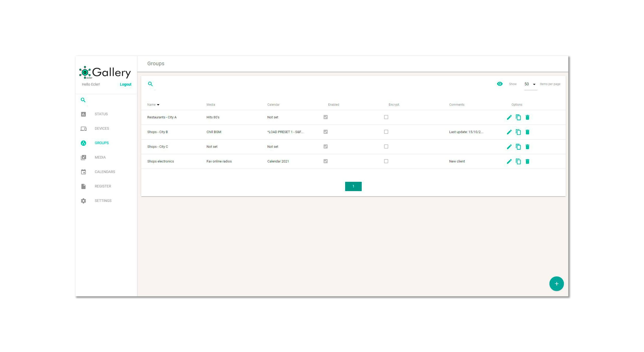Image resolution: width=644 pixels, height=352 pixels.
Task: Click the Comments column header
Action: (457, 105)
